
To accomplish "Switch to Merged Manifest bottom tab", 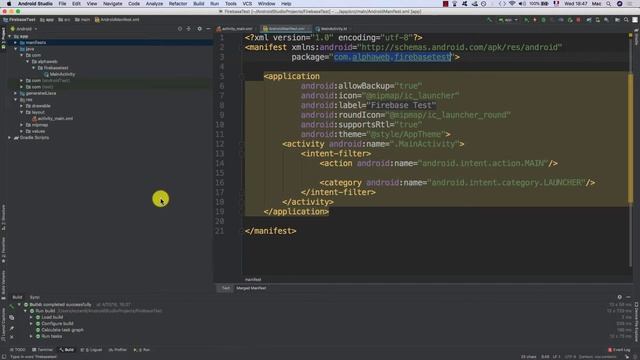I will pos(251,288).
